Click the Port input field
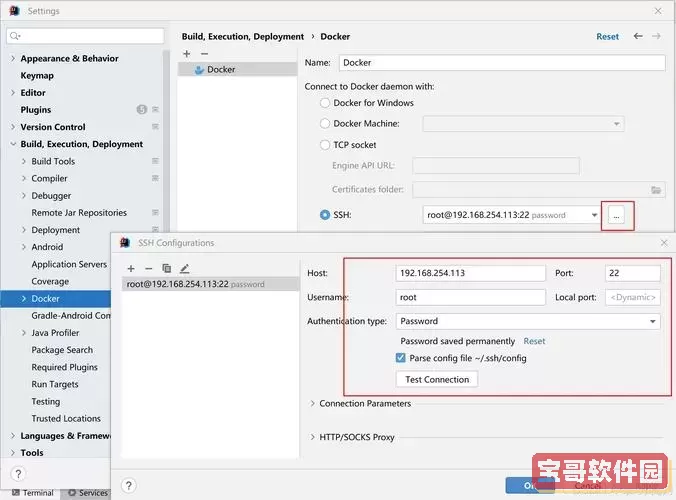676x500 pixels. point(632,273)
